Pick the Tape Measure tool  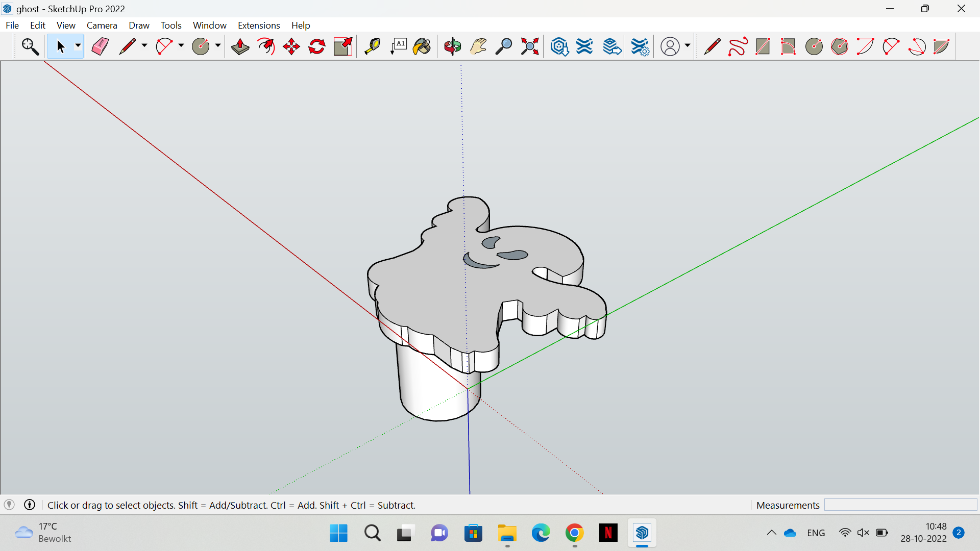coord(373,46)
